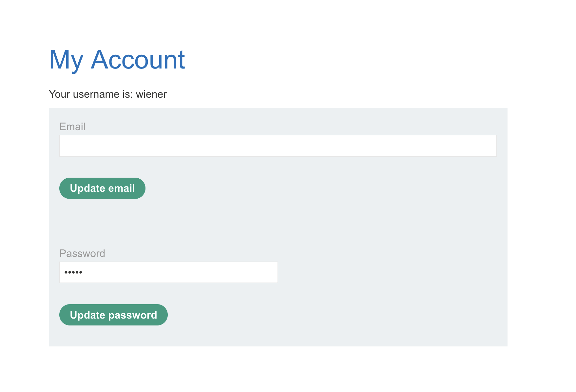Image resolution: width=576 pixels, height=392 pixels.
Task: Click gray form area between the two sections
Action: 278,223
